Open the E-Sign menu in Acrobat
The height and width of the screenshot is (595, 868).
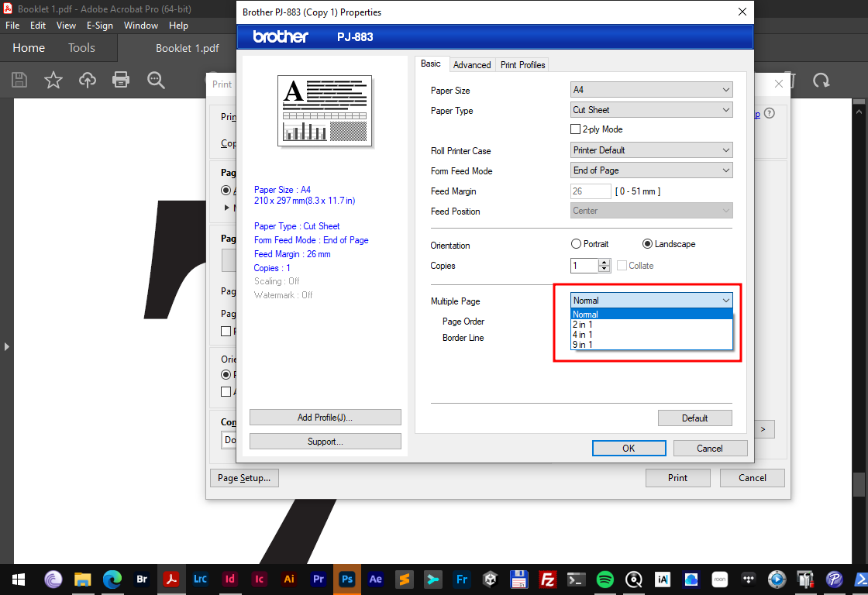tap(99, 25)
